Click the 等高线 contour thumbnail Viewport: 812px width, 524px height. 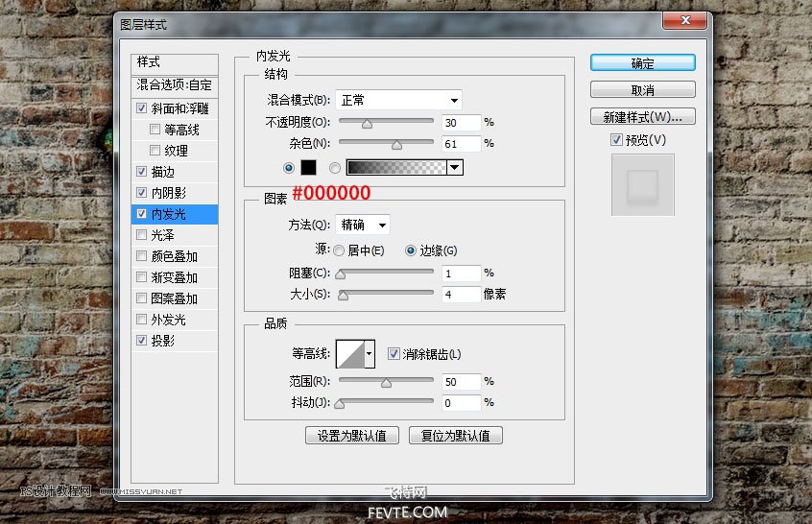pos(350,354)
